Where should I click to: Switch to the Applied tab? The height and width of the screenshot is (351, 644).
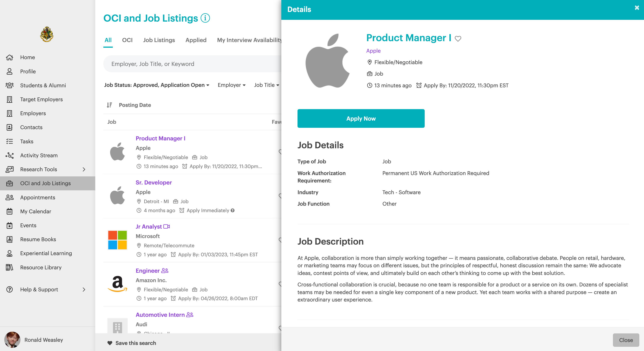coord(196,40)
